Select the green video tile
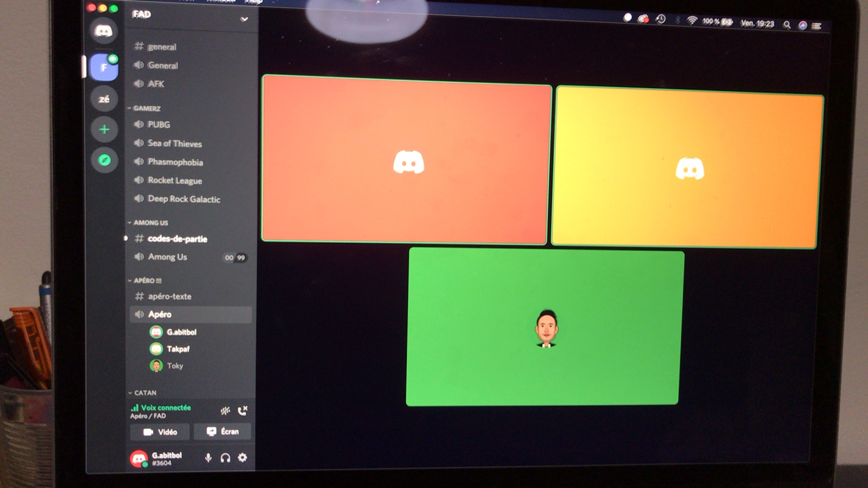868x488 pixels. (x=545, y=327)
